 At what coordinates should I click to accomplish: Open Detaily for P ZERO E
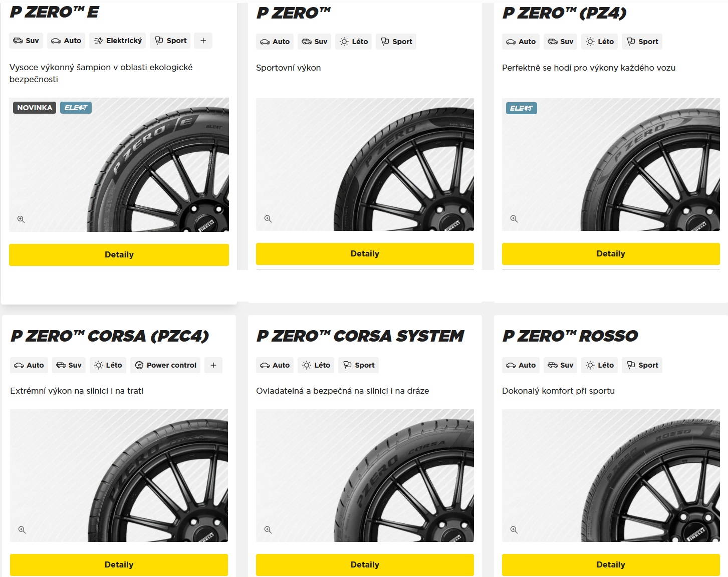tap(119, 254)
